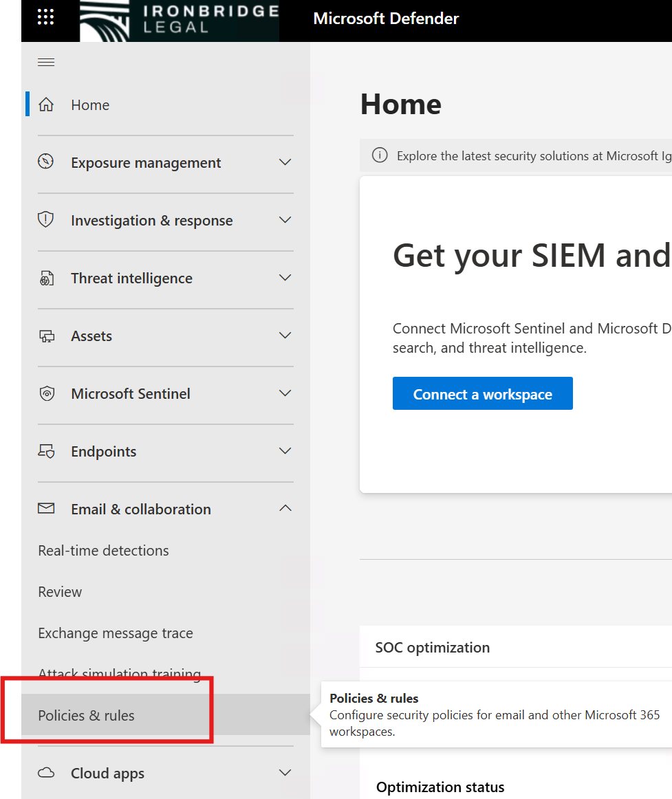
Task: Click the Investigation & response shield icon
Action: coord(46,220)
